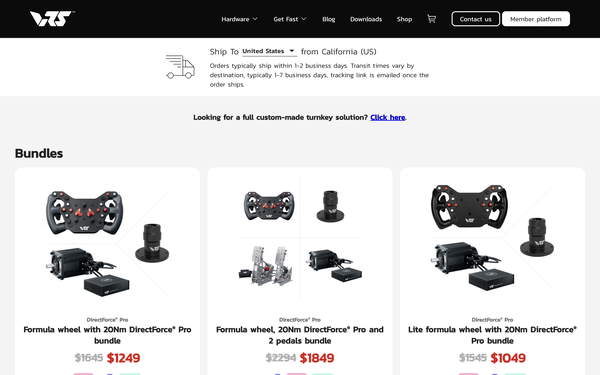
Task: Open the shopping cart icon
Action: [x=432, y=19]
